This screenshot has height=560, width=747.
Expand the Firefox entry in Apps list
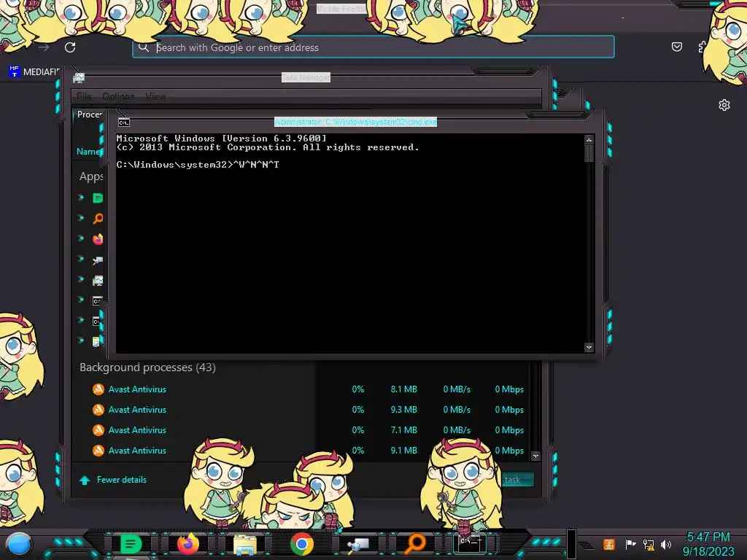click(x=80, y=238)
